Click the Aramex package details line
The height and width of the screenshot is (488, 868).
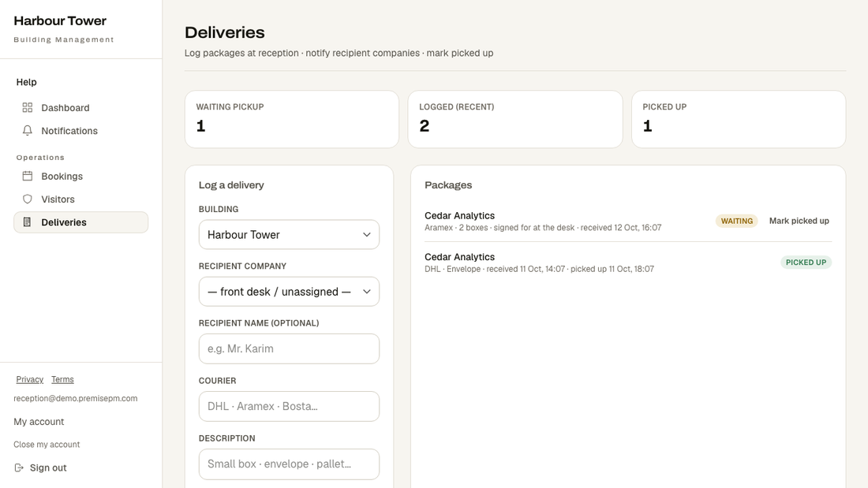coord(543,227)
